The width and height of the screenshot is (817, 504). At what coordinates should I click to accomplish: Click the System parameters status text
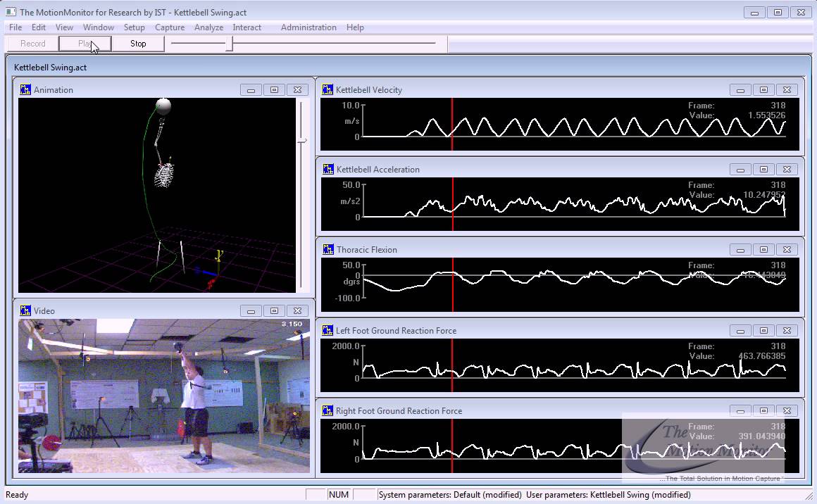[450, 495]
